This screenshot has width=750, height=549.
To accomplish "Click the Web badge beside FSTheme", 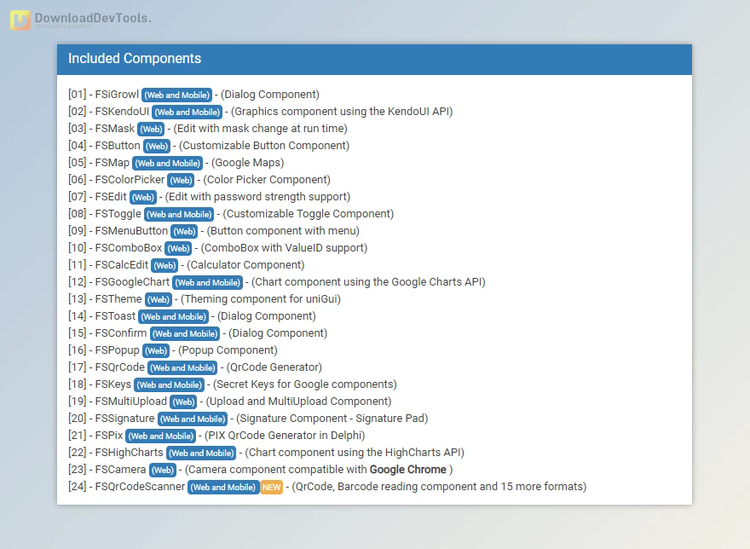I will pyautogui.click(x=158, y=300).
